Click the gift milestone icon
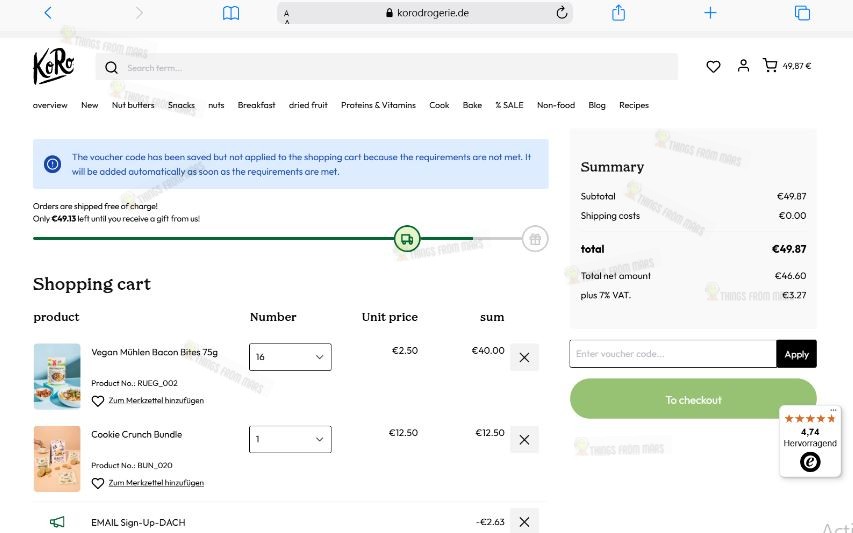Screen dimensions: 853x533 click(x=535, y=239)
